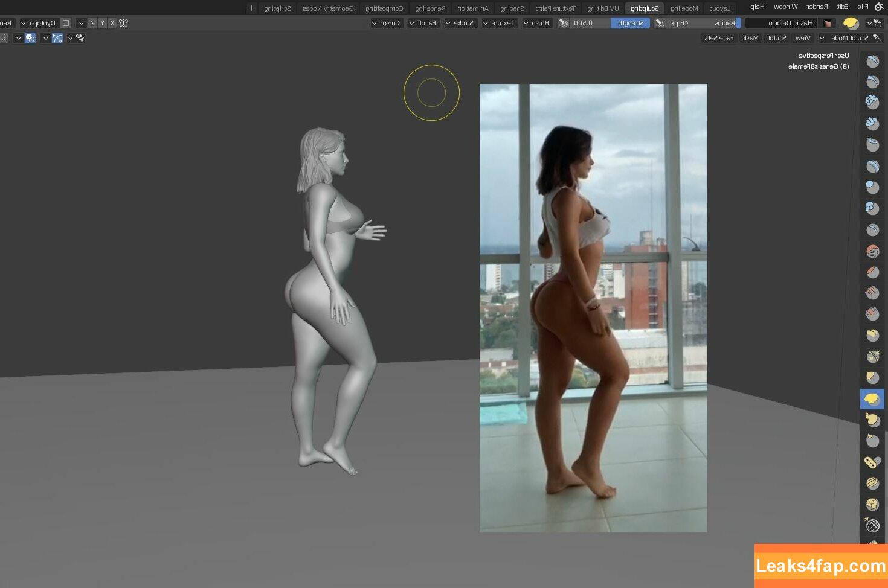Select the Snake Hook brush

coord(872,420)
